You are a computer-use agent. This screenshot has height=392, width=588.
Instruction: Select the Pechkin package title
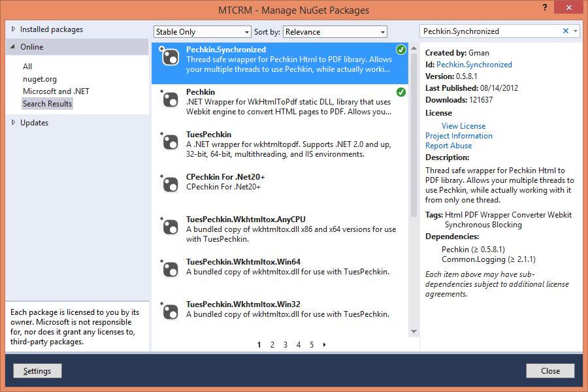tap(201, 92)
